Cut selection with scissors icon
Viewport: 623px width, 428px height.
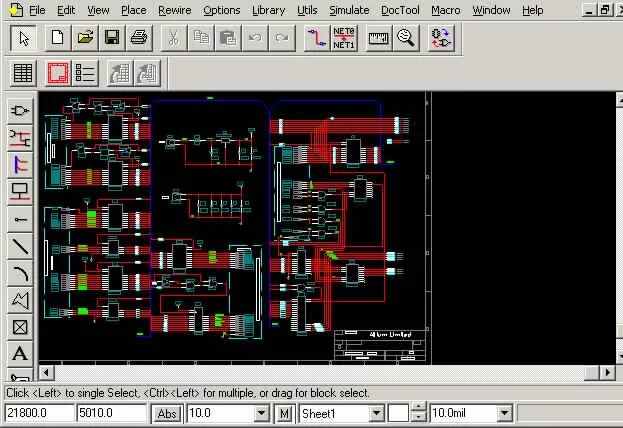[173, 38]
